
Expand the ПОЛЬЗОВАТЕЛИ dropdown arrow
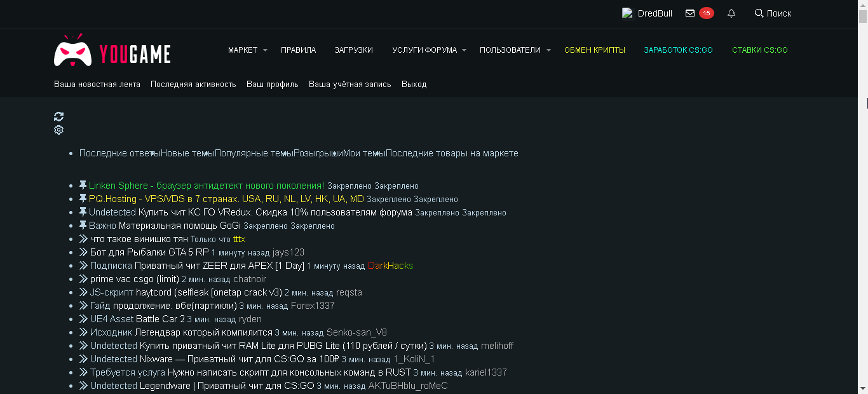548,50
